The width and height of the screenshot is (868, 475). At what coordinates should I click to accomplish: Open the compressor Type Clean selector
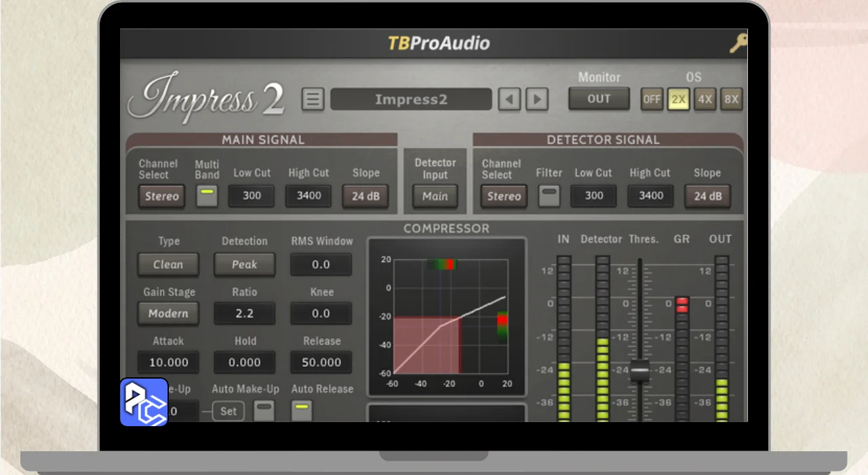click(x=168, y=265)
